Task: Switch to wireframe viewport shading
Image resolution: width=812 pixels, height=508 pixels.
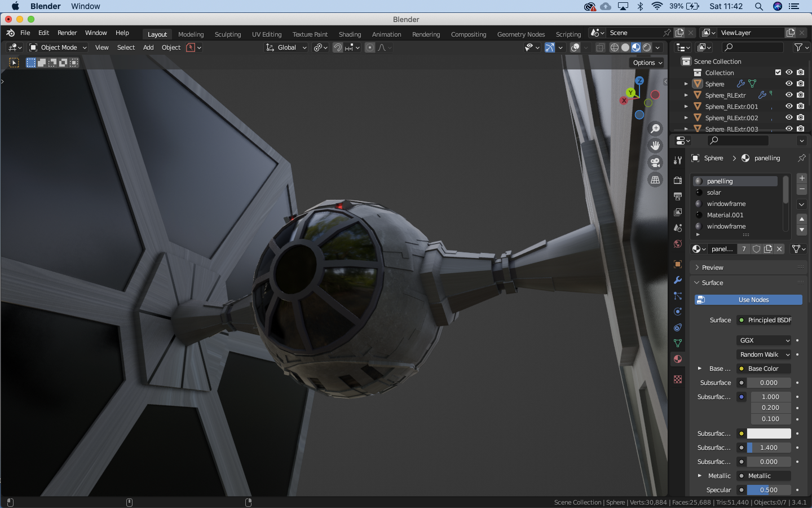Action: point(615,47)
